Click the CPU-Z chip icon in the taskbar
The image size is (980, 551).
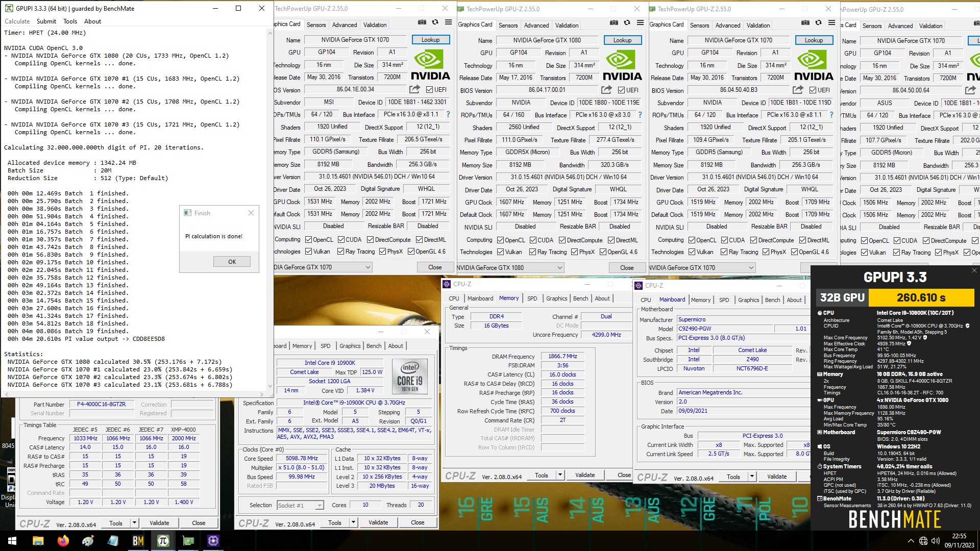[213, 541]
